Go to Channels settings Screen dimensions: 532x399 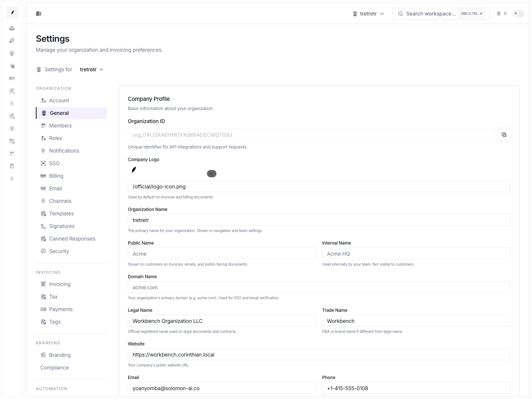click(71, 201)
